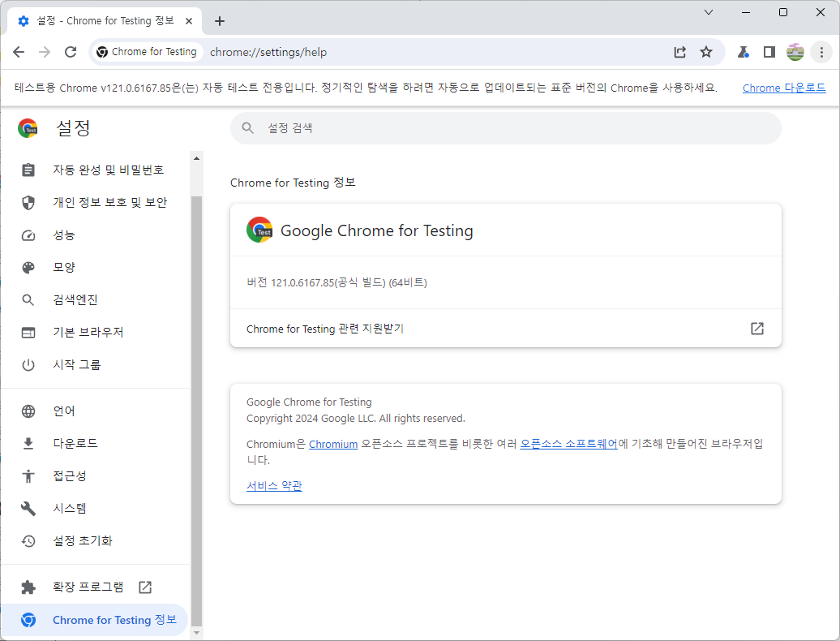The image size is (840, 641).
Task: Click sidebar scrollbar down arrow
Action: [x=196, y=633]
